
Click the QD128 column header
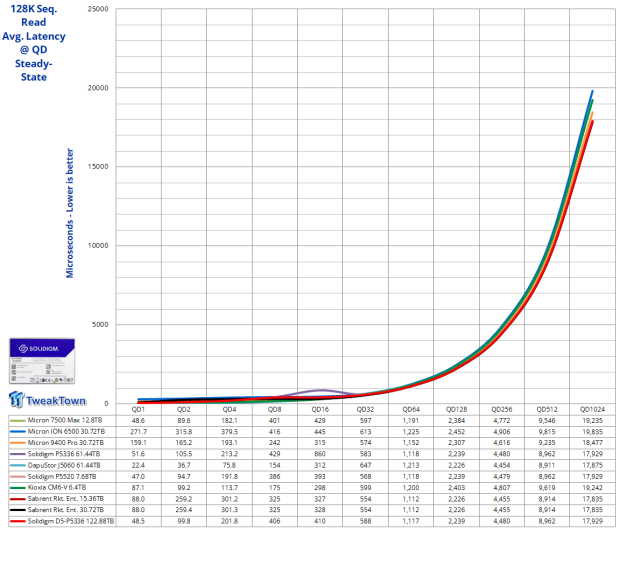(x=456, y=409)
